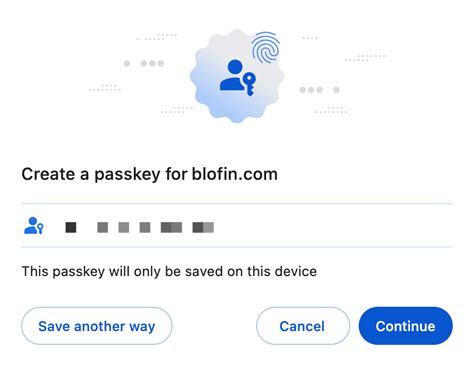Select the passkey account row
The width and height of the screenshot is (474, 366).
pyautogui.click(x=237, y=225)
